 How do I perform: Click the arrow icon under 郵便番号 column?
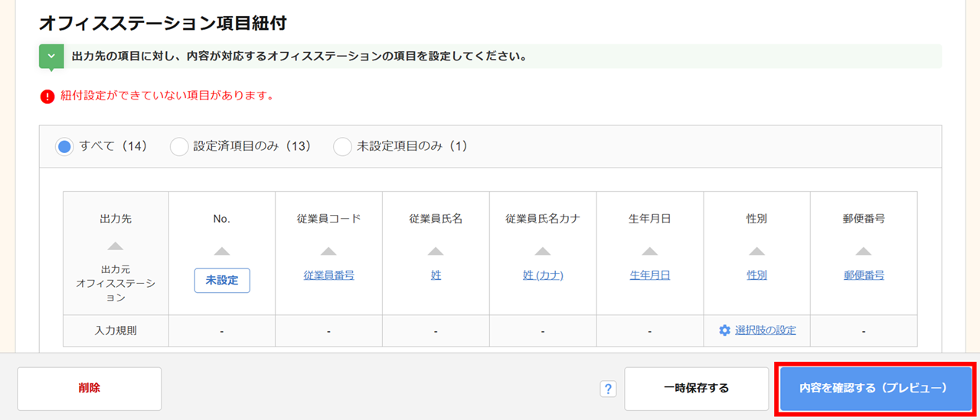click(864, 251)
